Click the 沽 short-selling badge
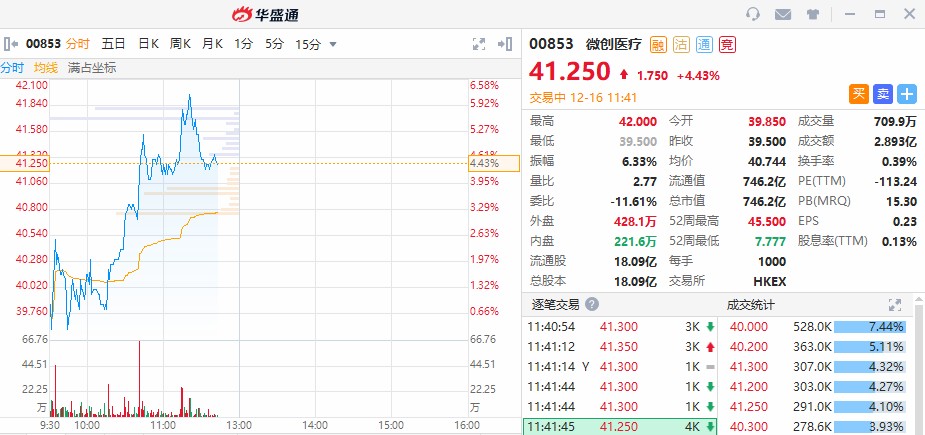This screenshot has width=925, height=435. (681, 44)
